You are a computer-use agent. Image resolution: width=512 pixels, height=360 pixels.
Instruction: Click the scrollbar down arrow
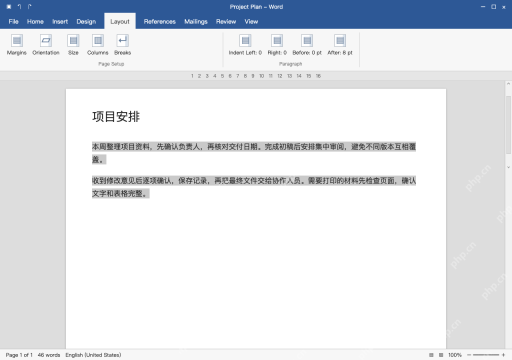pos(508,167)
